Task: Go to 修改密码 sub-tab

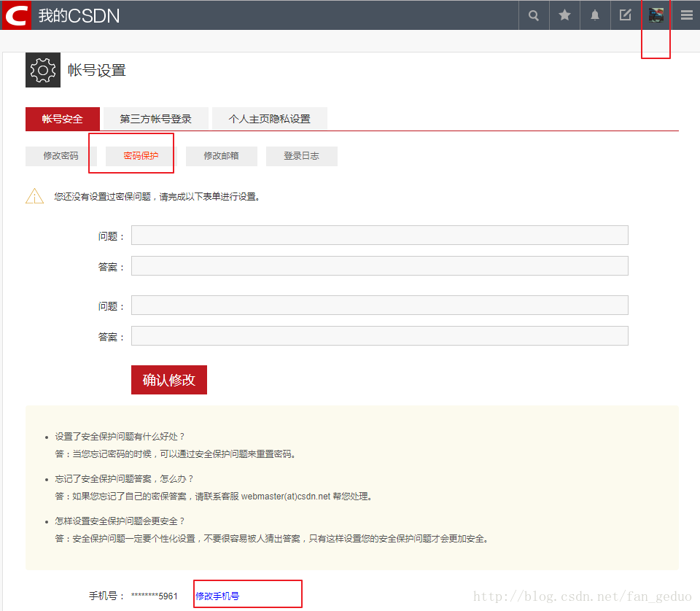Action: pyautogui.click(x=61, y=156)
